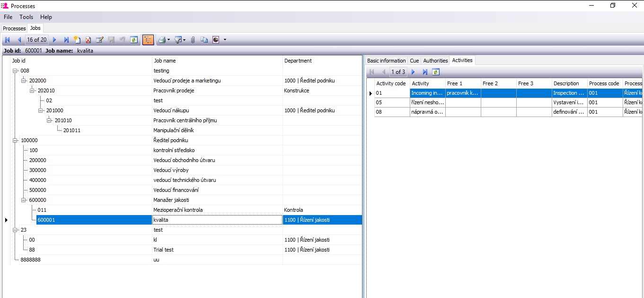Open the Basic information tab
The width and height of the screenshot is (644, 298).
pos(387,61)
